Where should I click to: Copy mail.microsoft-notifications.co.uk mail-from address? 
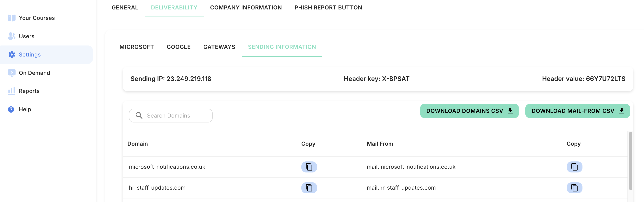(574, 167)
